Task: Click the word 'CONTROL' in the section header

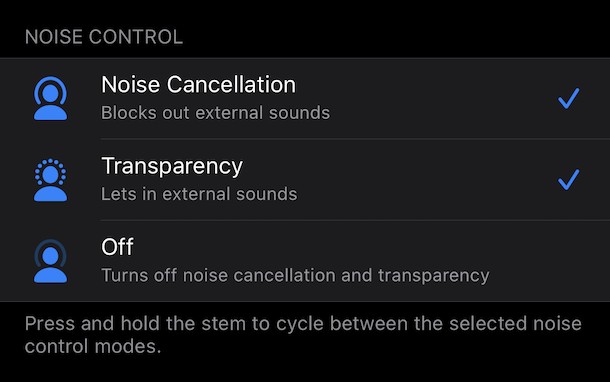Action: 136,37
